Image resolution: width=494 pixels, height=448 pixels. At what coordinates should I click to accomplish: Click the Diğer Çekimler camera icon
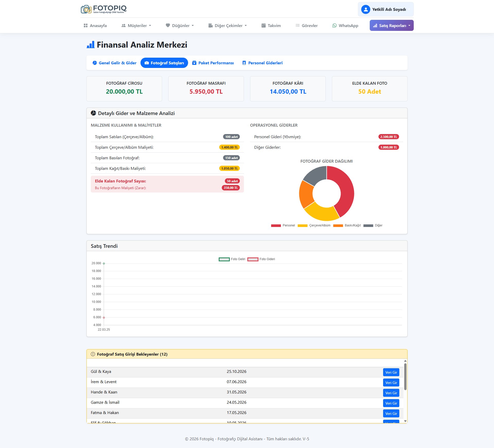pyautogui.click(x=210, y=25)
